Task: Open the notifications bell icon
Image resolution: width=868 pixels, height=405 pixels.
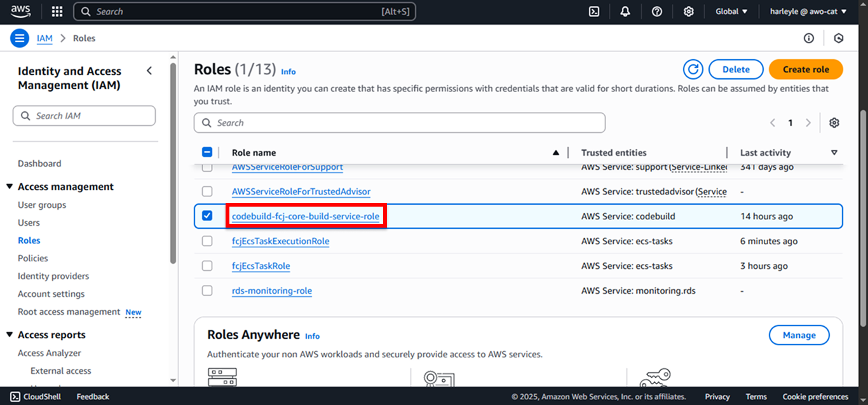Action: tap(625, 11)
